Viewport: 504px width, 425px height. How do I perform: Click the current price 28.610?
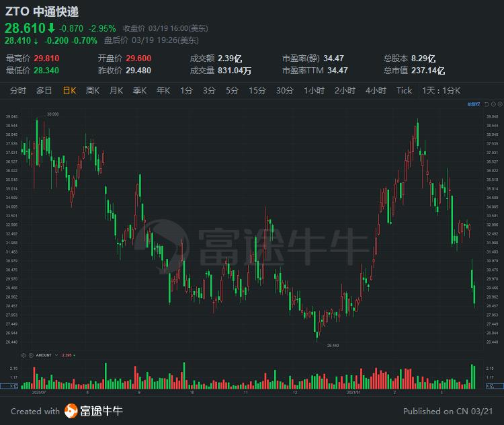click(x=25, y=28)
